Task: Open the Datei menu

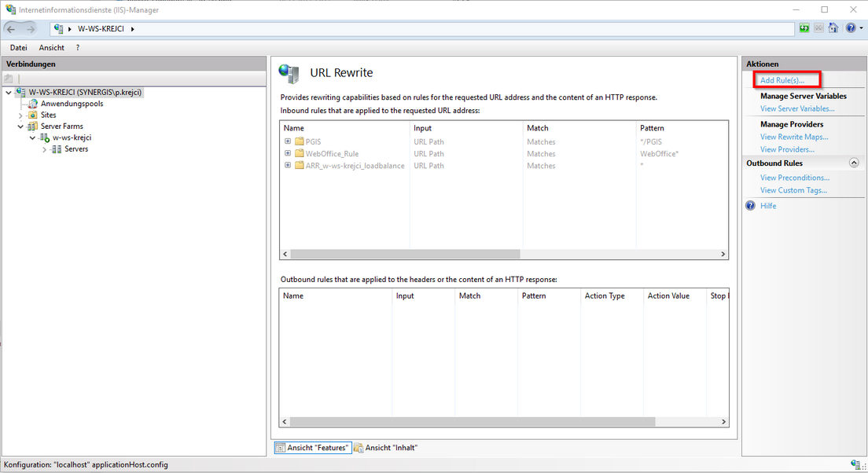Action: click(x=18, y=48)
